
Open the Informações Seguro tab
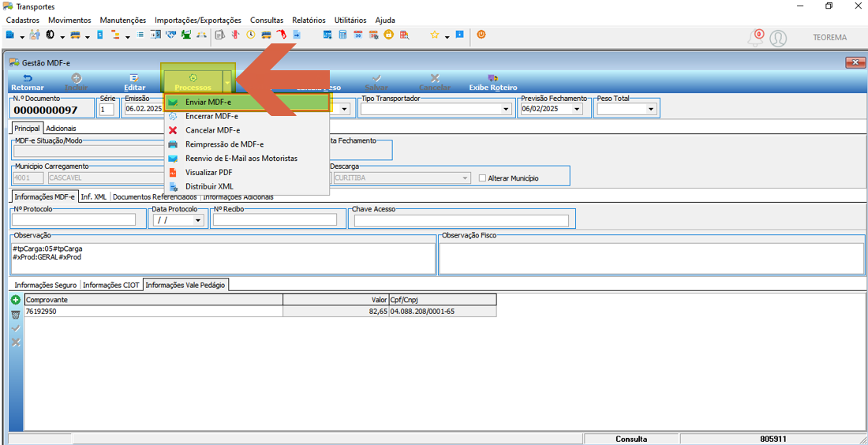[46, 286]
